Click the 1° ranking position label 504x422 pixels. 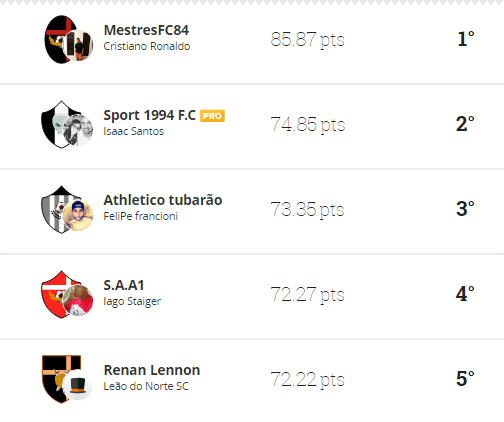pyautogui.click(x=466, y=39)
